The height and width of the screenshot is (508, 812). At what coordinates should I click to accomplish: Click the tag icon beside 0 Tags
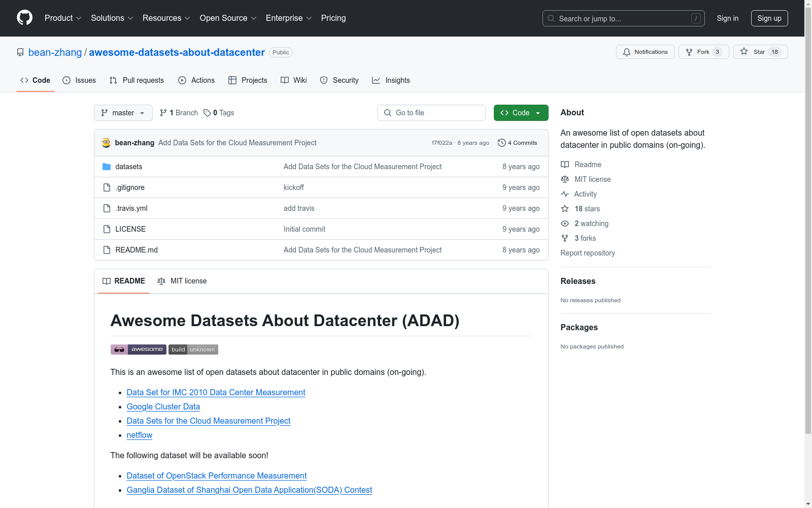point(207,113)
